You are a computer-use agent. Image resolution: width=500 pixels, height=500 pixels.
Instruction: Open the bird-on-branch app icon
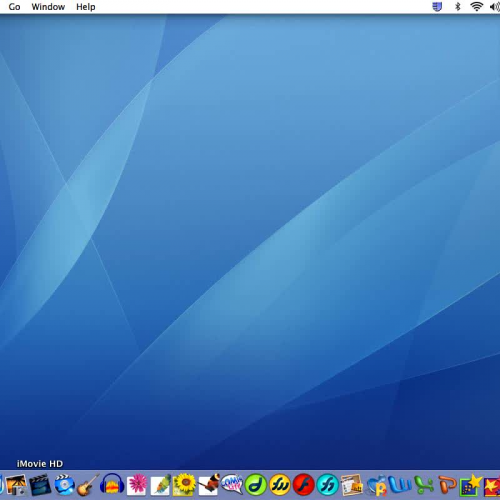click(209, 485)
